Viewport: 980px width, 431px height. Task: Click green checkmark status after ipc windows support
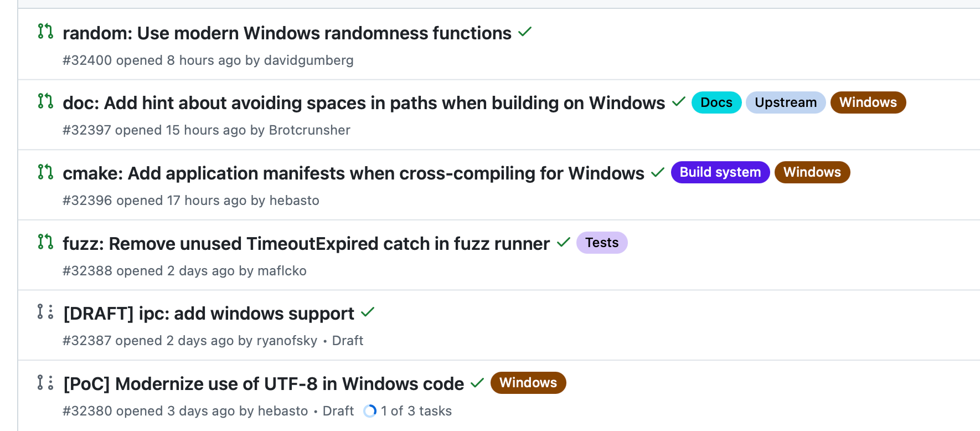click(x=368, y=312)
